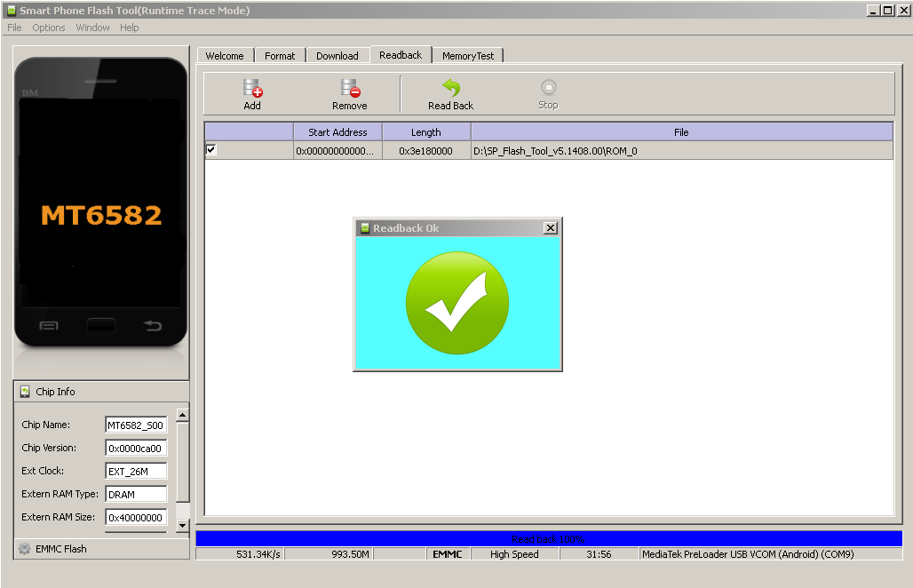Click the Add readback entry icon

252,89
